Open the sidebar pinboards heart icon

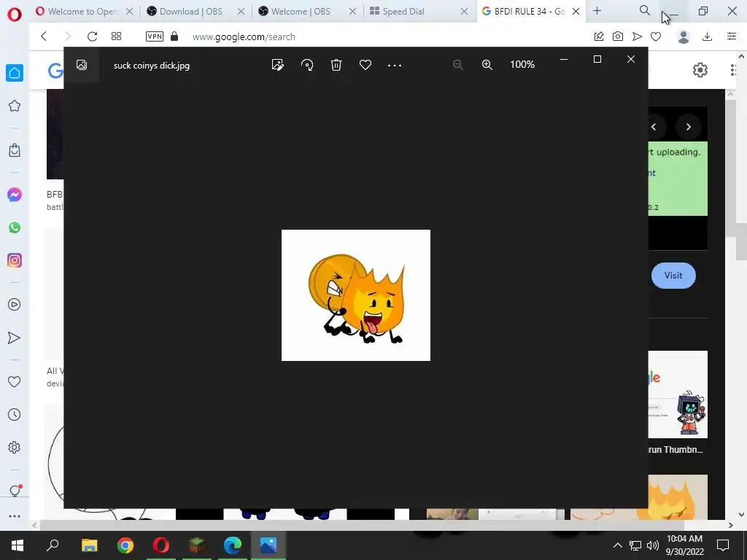tap(15, 382)
